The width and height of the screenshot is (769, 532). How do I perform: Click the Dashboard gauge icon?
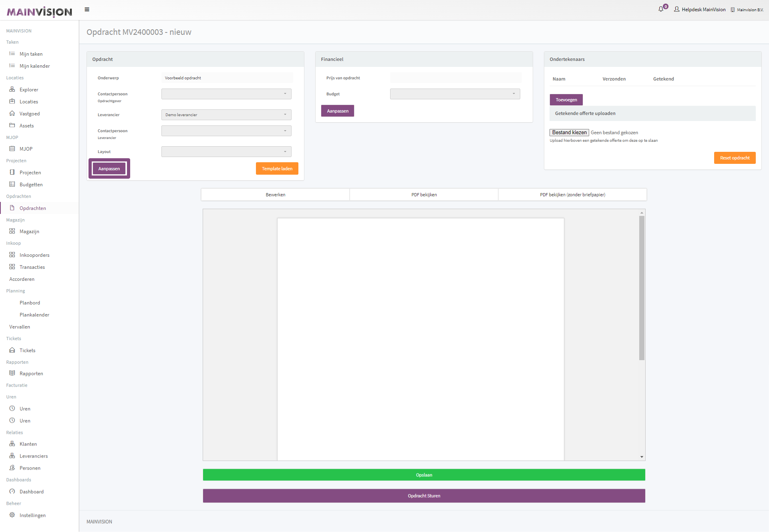coord(12,492)
